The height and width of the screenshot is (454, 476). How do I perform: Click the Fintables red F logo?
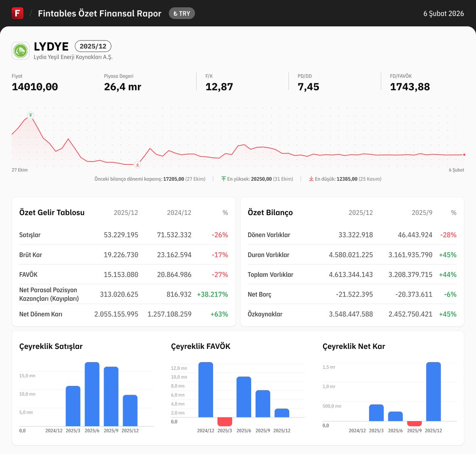click(x=17, y=13)
